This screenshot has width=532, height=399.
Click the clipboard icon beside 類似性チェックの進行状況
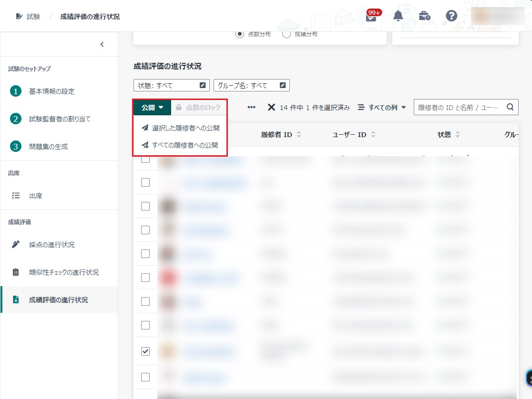pos(16,272)
